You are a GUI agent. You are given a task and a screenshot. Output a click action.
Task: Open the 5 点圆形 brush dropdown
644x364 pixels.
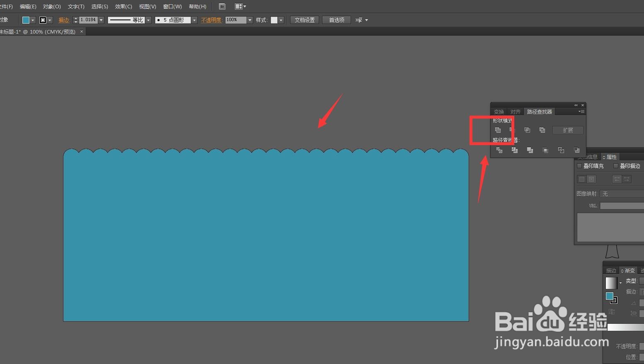point(194,20)
